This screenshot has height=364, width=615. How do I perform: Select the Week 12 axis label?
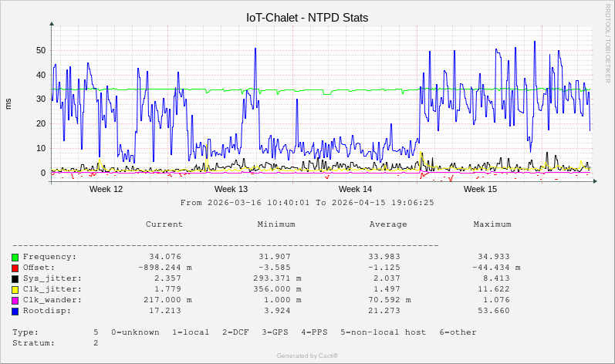tap(106, 189)
